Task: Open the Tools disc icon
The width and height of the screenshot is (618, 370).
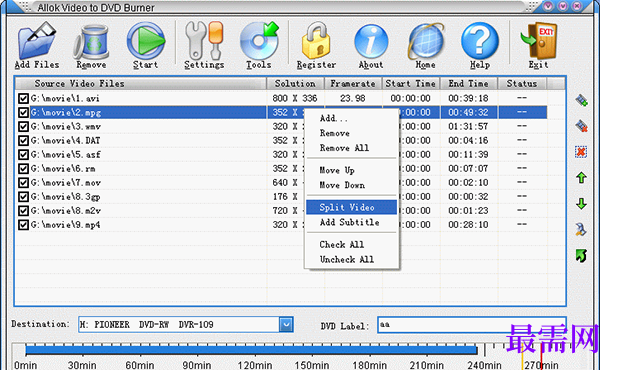Action: click(259, 41)
